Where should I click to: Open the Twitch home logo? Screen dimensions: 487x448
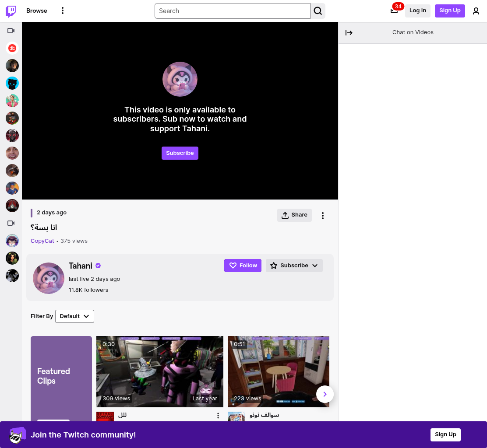coord(11,11)
